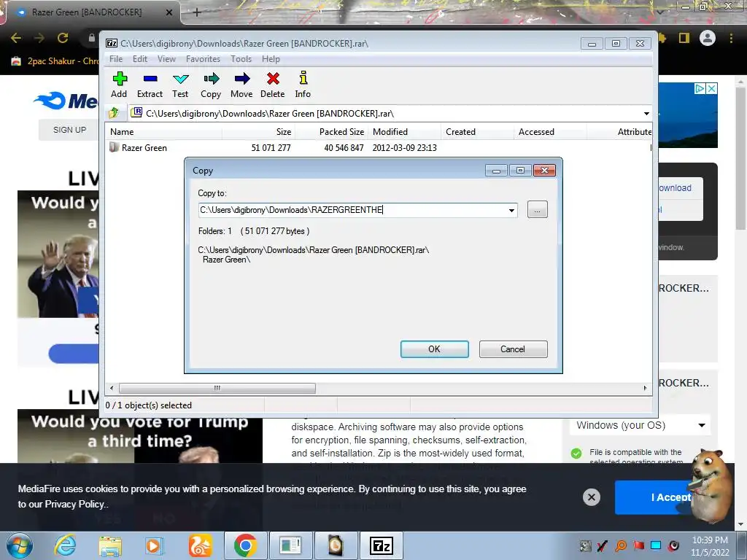Open the Edit menu
Image resolution: width=747 pixels, height=560 pixels.
[x=139, y=59]
